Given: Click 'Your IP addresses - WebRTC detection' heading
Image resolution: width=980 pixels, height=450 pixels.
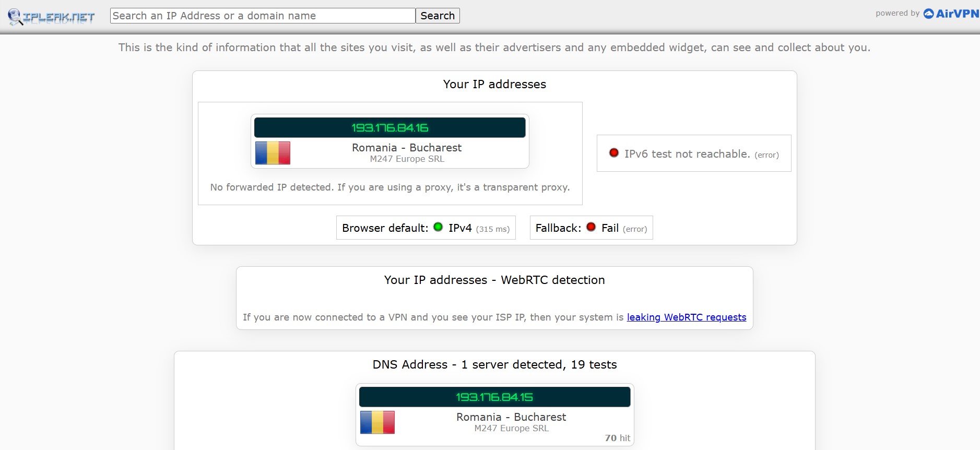Looking at the screenshot, I should pyautogui.click(x=494, y=280).
